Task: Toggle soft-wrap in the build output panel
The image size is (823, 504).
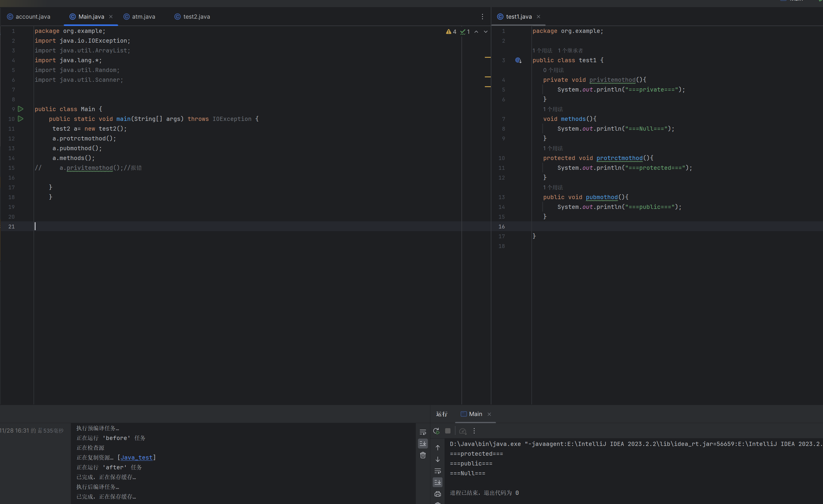Action: point(423,432)
